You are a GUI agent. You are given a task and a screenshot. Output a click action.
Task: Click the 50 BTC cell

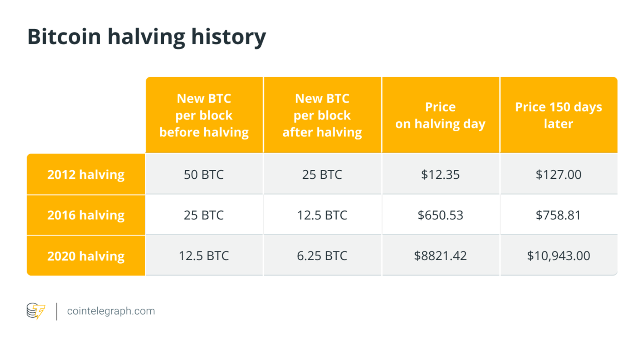204,174
